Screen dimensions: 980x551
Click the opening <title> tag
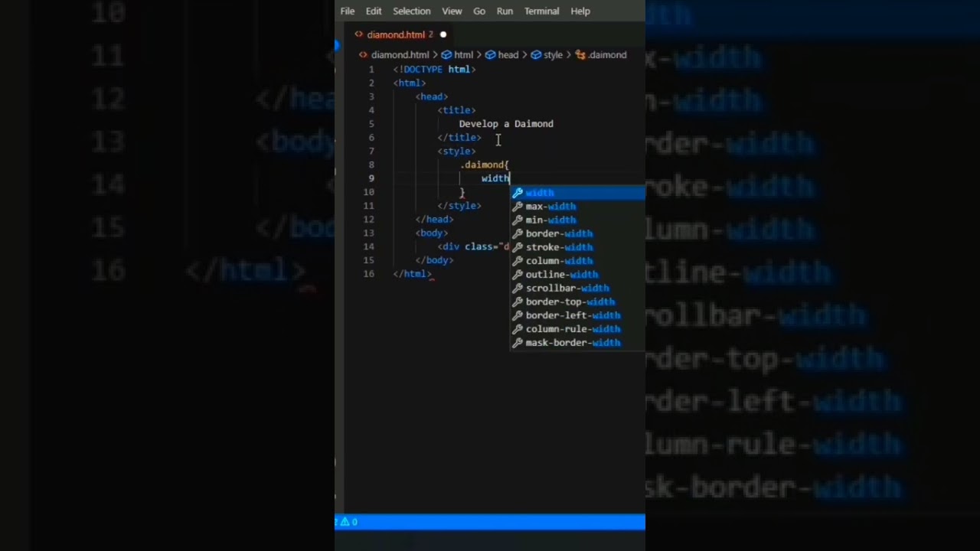pos(456,110)
